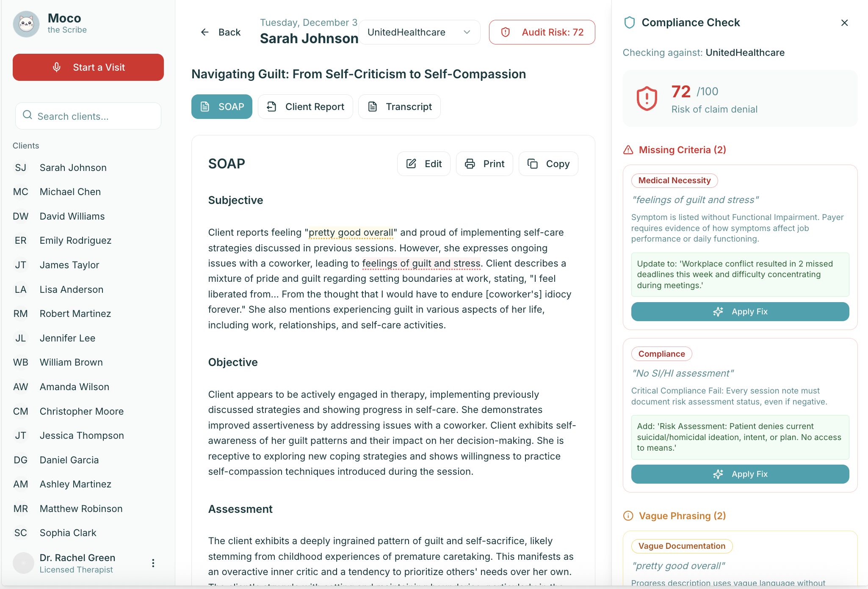Click the Copy icon for the SOAP note
The width and height of the screenshot is (868, 589).
tap(533, 164)
